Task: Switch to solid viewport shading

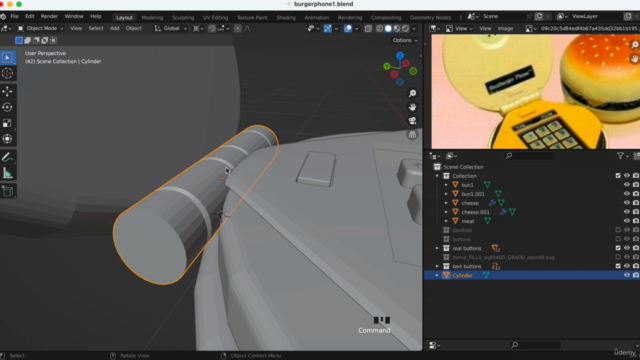Action: (x=388, y=29)
